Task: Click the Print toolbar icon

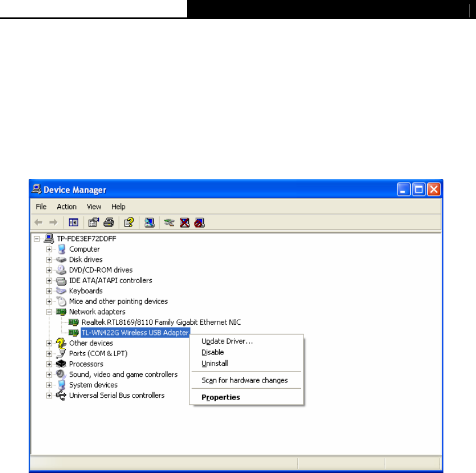Action: tap(108, 222)
